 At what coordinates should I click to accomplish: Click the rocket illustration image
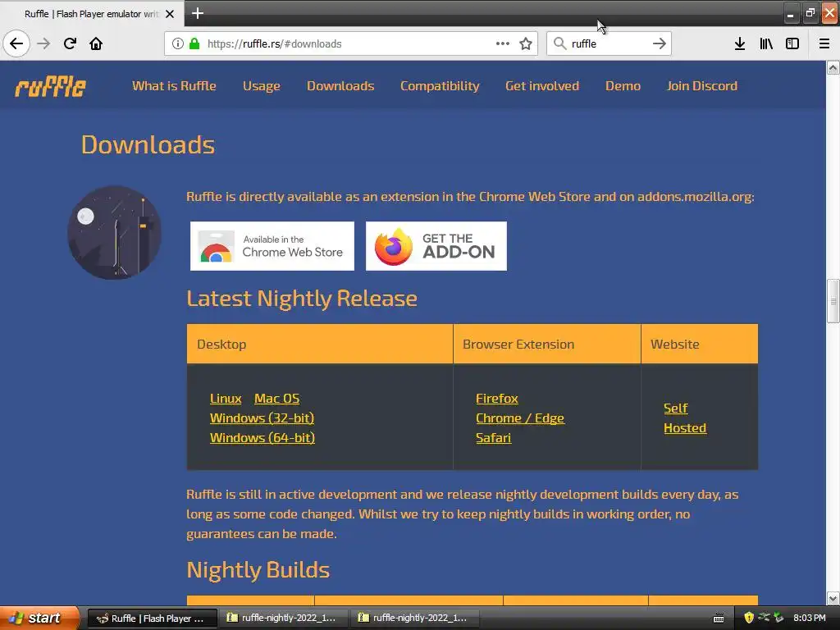[x=115, y=232]
